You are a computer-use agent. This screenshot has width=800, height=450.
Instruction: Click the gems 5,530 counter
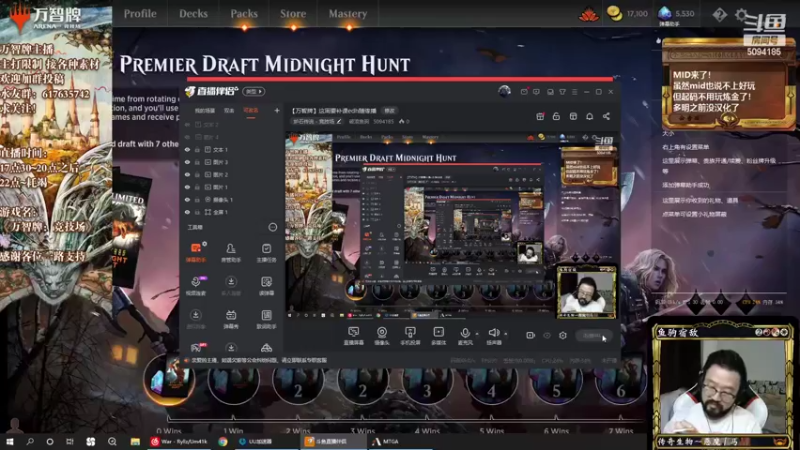676,14
